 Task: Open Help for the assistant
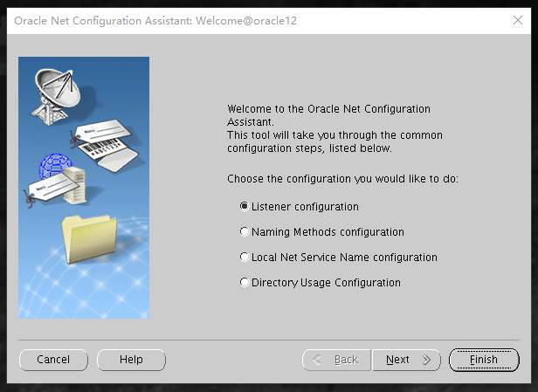tap(131, 360)
